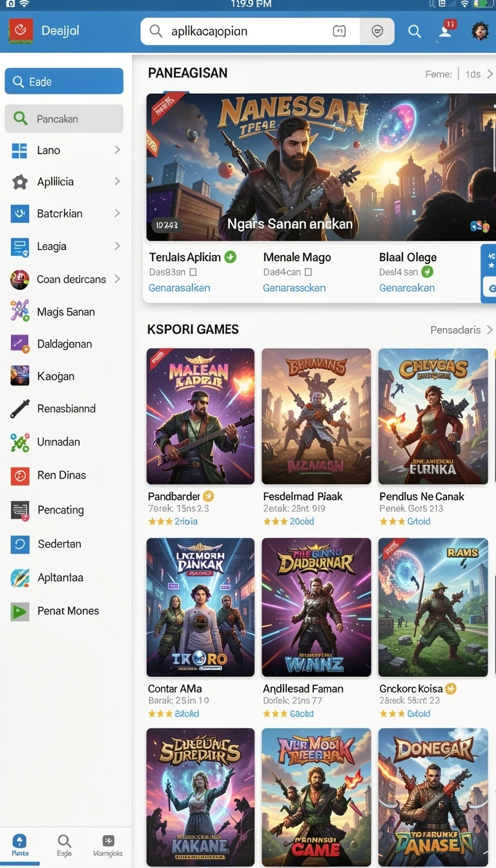Viewport: 496px width, 868px height.
Task: Switch to the Pante bottom tab
Action: 20,845
